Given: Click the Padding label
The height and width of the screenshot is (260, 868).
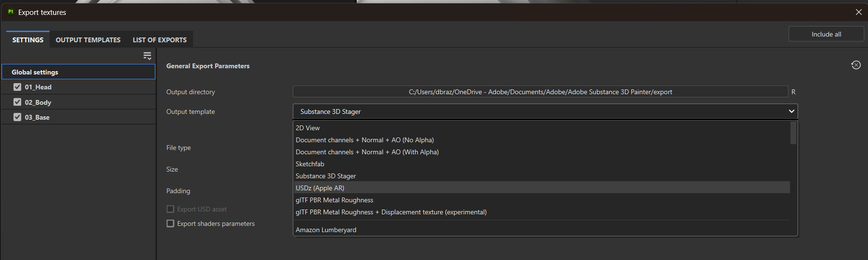Looking at the screenshot, I should tap(178, 191).
